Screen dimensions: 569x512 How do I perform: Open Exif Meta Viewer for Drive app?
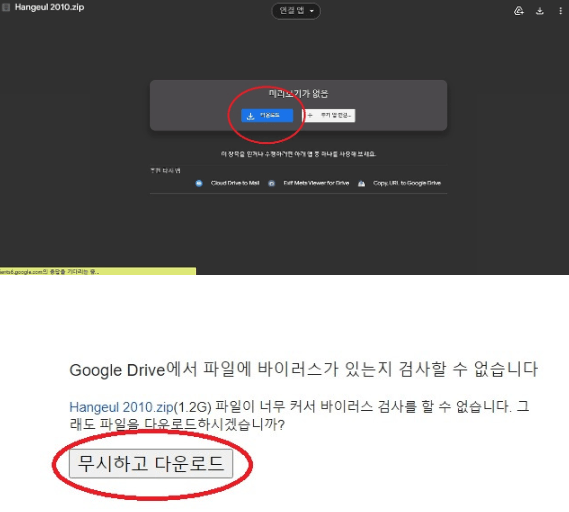(x=316, y=183)
